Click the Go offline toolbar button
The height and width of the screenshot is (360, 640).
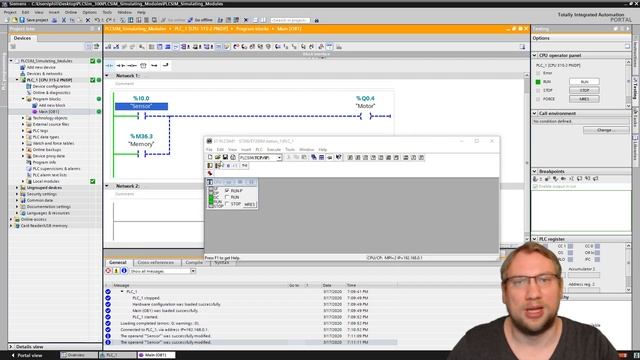[x=201, y=20]
